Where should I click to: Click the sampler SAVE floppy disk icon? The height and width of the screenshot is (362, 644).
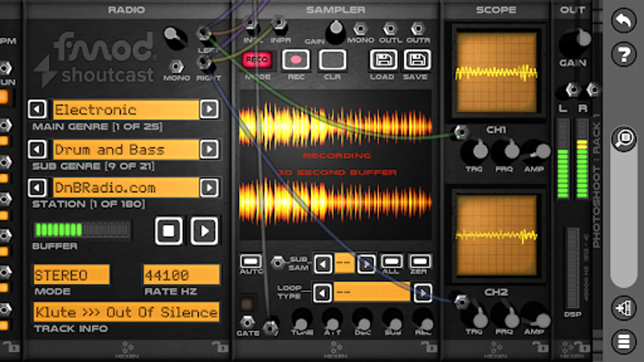[x=417, y=60]
